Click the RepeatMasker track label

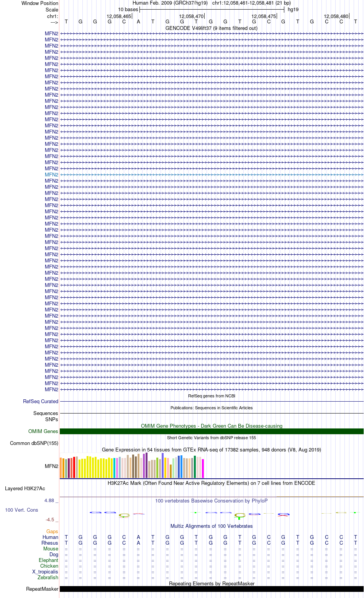pyautogui.click(x=42, y=589)
